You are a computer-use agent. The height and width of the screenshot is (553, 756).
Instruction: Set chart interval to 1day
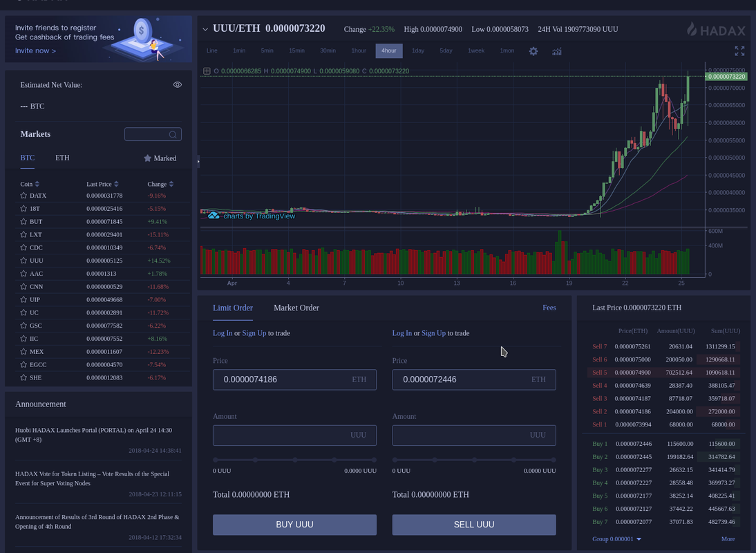click(418, 50)
